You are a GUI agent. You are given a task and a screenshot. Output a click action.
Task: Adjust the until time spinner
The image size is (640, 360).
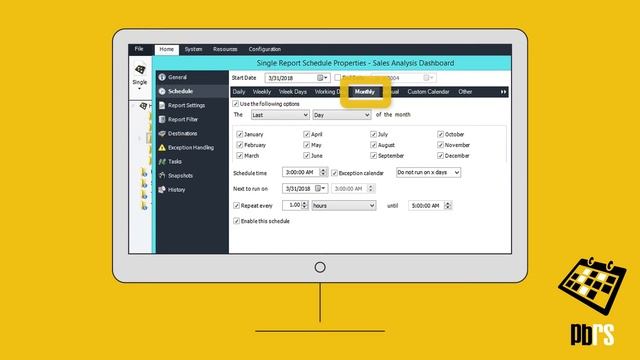click(x=448, y=206)
